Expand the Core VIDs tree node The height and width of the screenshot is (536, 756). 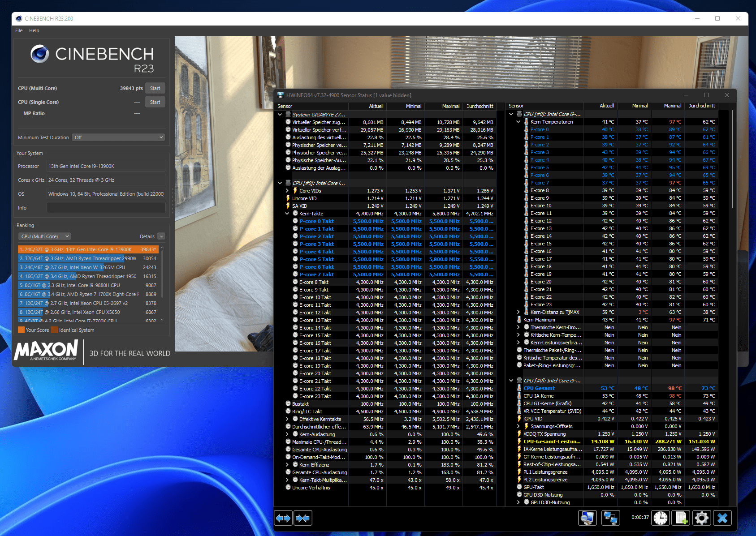pyautogui.click(x=287, y=191)
